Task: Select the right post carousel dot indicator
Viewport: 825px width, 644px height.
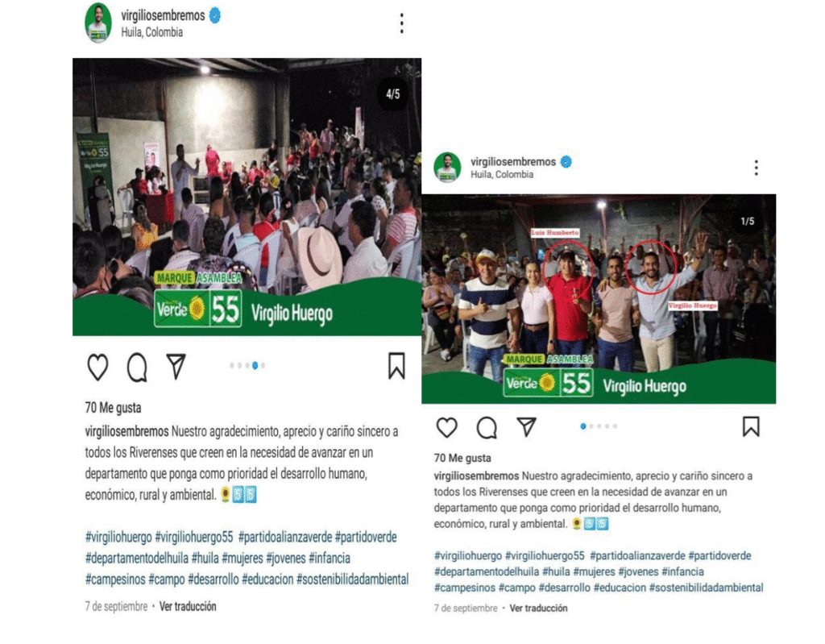Action: pos(599,426)
